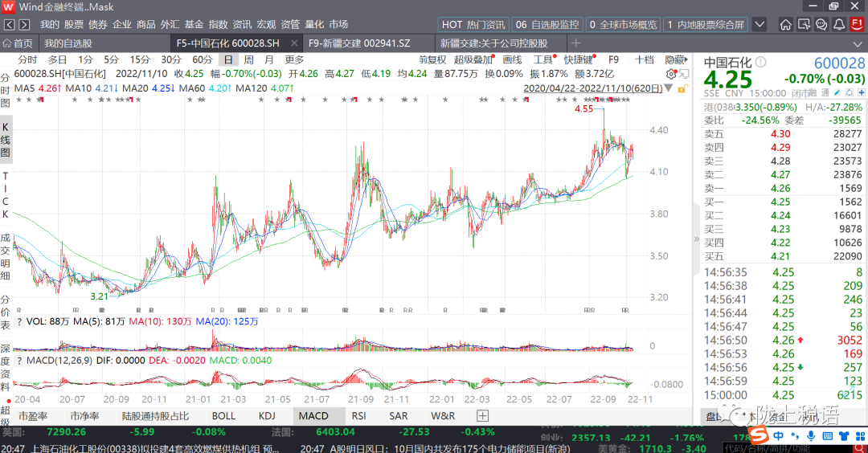Toggle 十档 ten-level quotes
Viewport: 868px width, 453px height.
pyautogui.click(x=645, y=59)
